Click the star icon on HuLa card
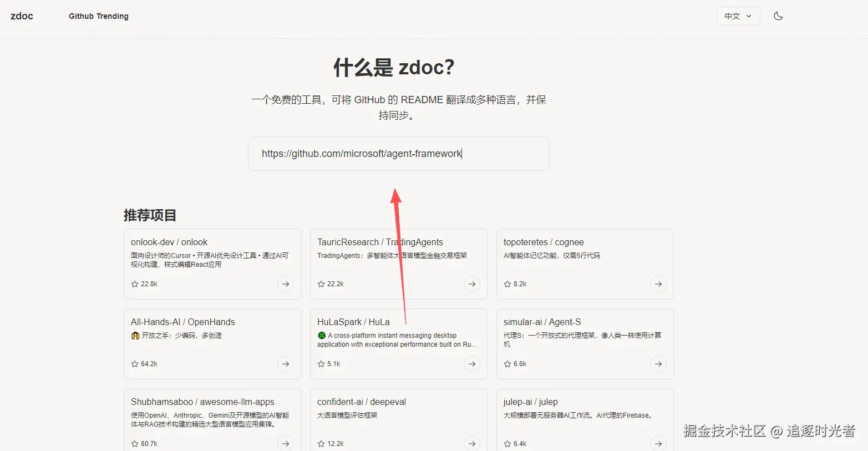 (321, 364)
